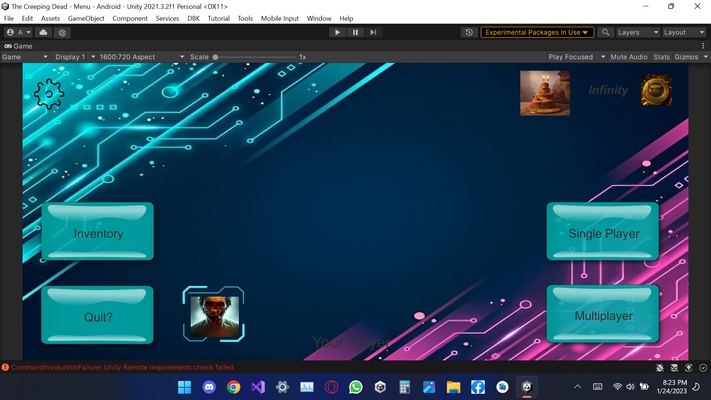Expand the Layers dropdown

pos(637,32)
